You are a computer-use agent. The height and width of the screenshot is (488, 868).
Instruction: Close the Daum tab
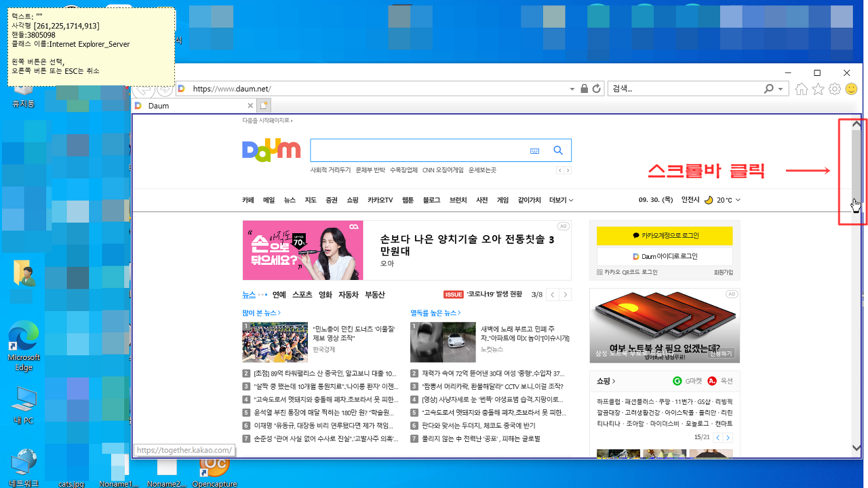pos(250,106)
